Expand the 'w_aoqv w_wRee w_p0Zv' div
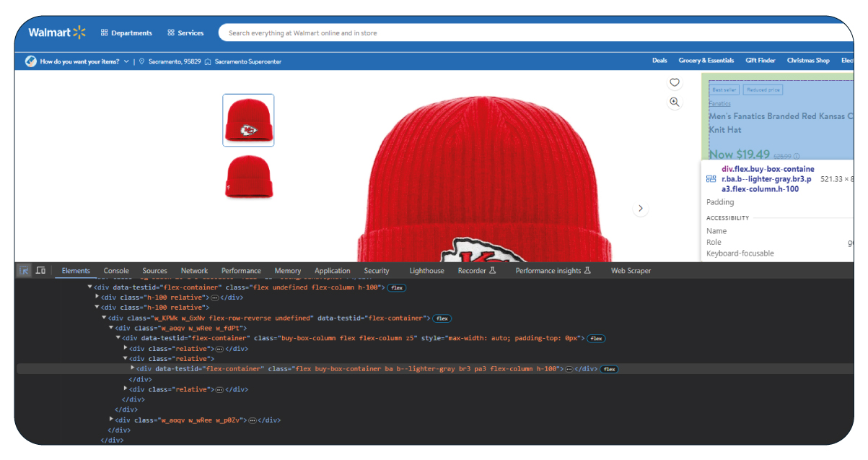This screenshot has height=460, width=868. (112, 420)
